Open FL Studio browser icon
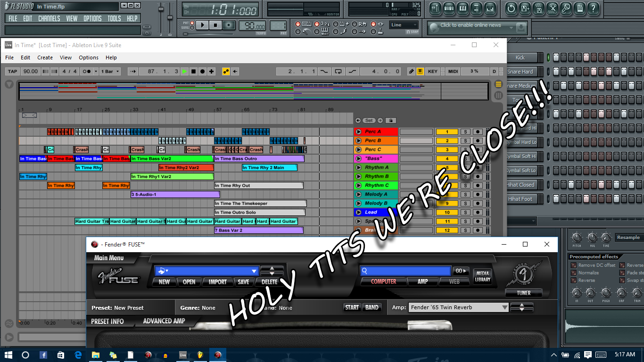The image size is (644, 362). [x=476, y=8]
